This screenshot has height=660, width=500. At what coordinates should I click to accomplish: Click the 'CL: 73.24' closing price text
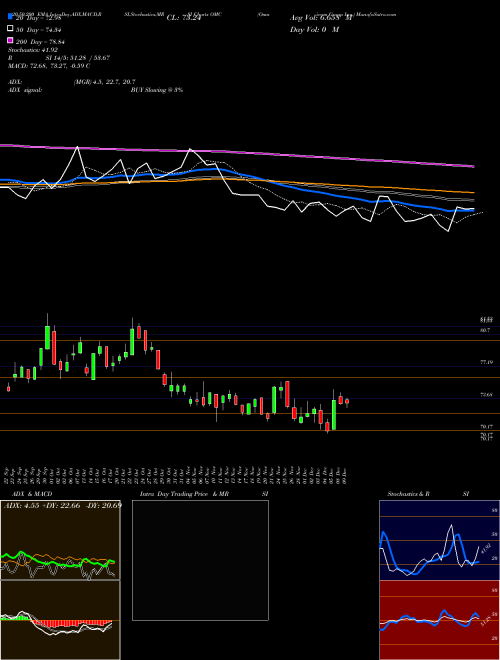[184, 18]
